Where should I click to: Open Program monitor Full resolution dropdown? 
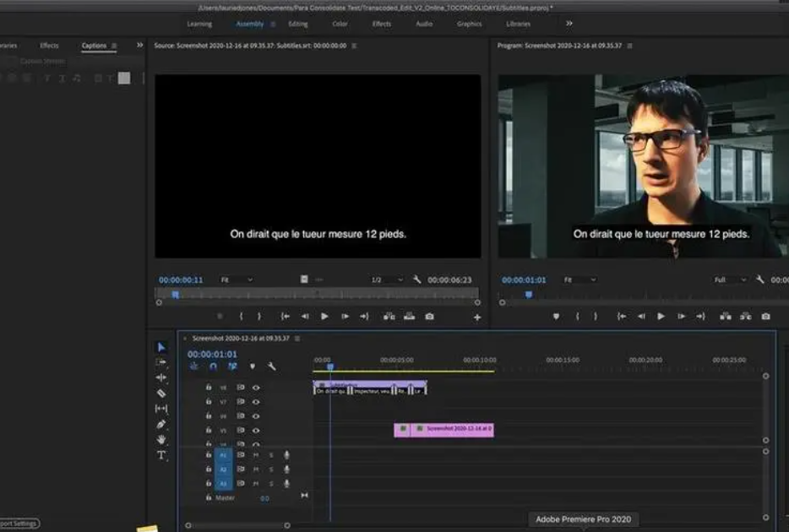(731, 280)
